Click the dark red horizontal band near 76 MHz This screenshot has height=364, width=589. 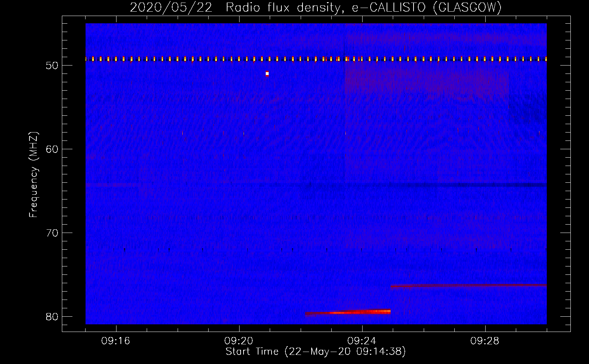pos(469,286)
